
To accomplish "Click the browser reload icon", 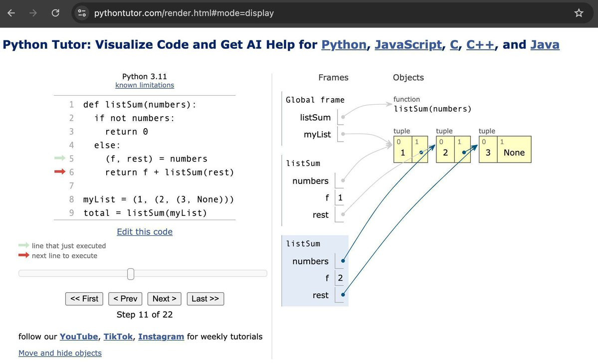I will tap(55, 13).
